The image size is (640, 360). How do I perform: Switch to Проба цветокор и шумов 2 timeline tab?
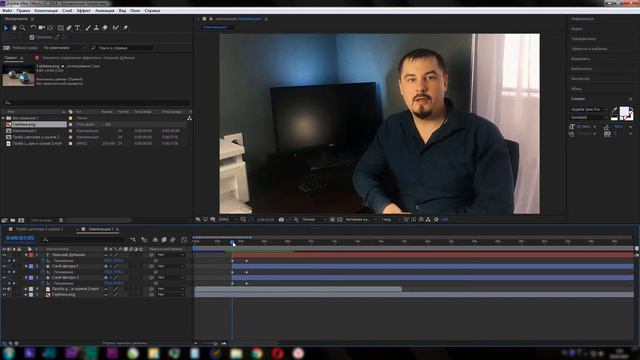coord(39,229)
